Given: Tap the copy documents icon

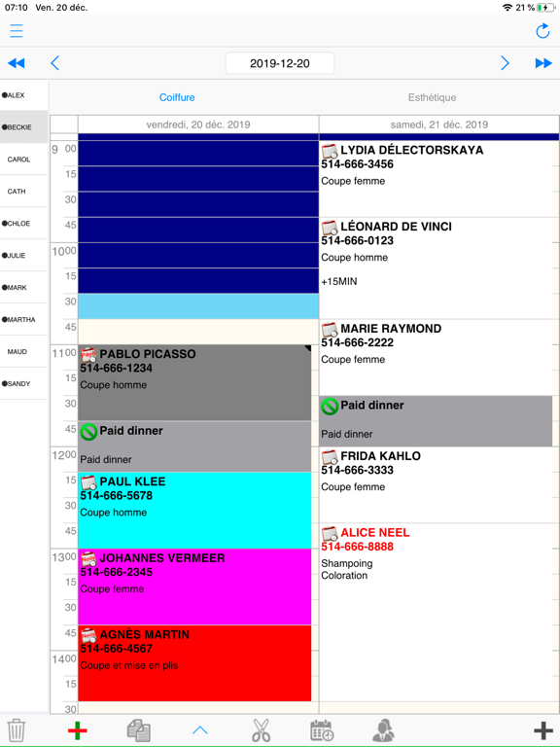Looking at the screenshot, I should click(x=139, y=730).
